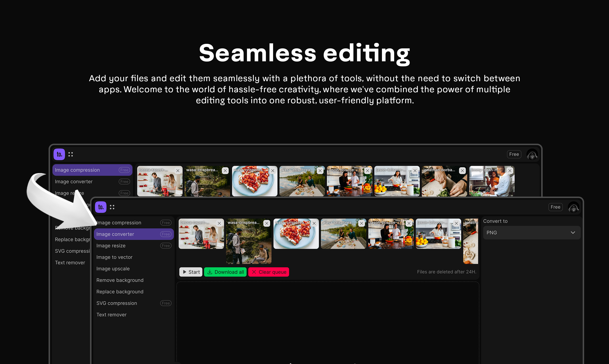
Task: Open the four-dot grid menu in back window
Action: [70, 154]
